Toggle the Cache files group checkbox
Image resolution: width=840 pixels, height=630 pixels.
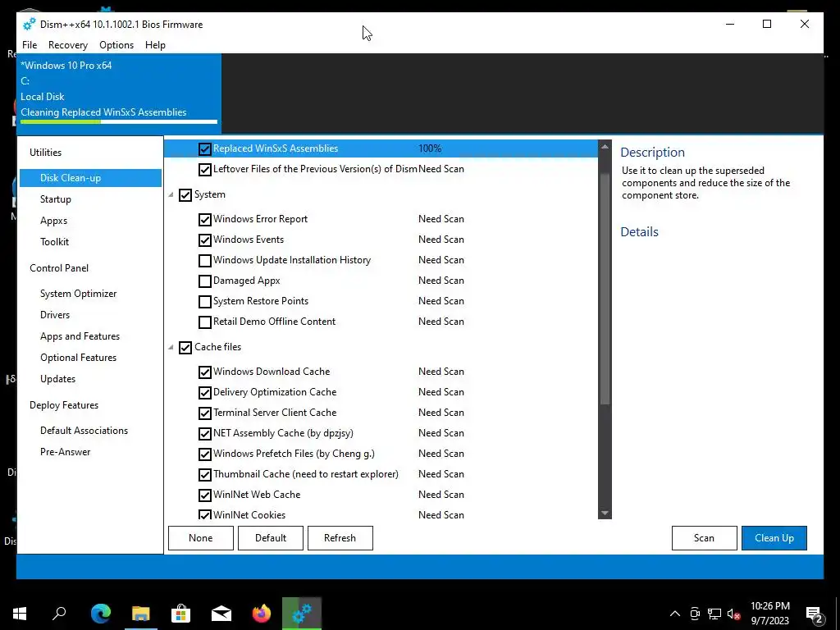[185, 347]
